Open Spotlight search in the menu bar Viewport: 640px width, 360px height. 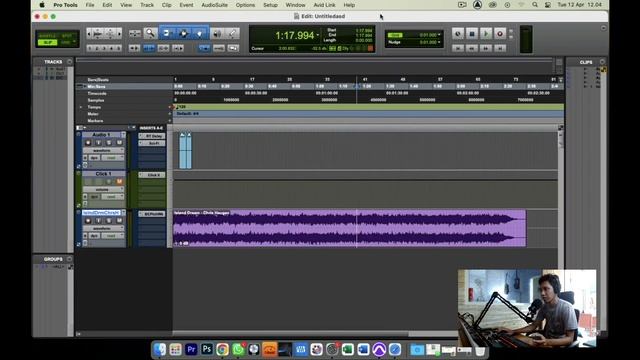pyautogui.click(x=535, y=5)
